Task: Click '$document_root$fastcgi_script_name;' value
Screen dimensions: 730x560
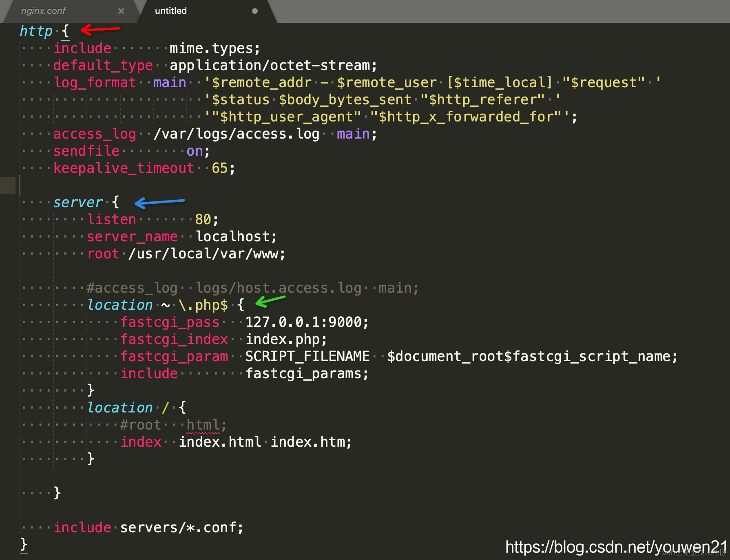Action: click(x=532, y=357)
